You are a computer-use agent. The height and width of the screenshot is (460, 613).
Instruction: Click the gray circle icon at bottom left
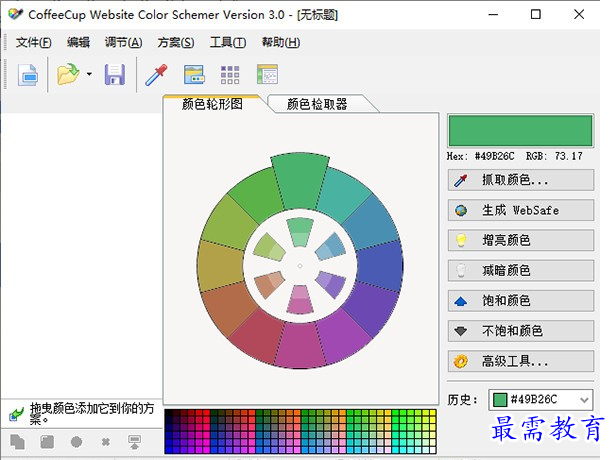pos(77,442)
